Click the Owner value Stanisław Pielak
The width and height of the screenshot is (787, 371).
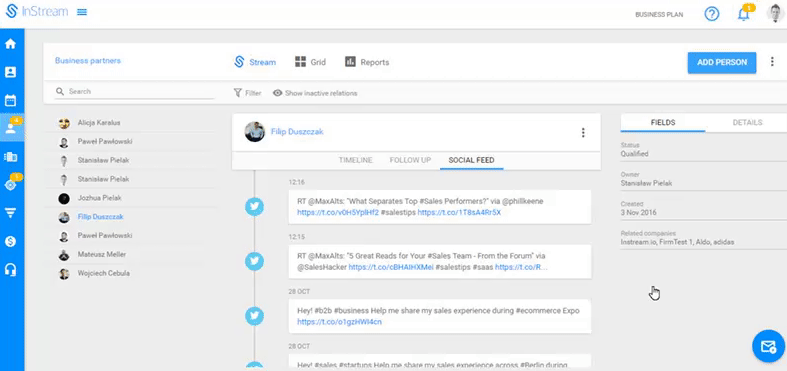pyautogui.click(x=646, y=183)
